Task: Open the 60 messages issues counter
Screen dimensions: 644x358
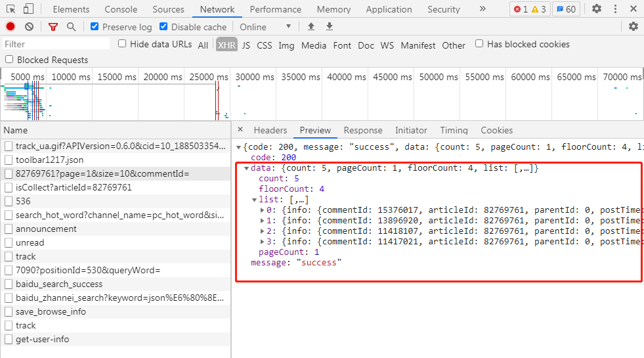Action: (566, 9)
